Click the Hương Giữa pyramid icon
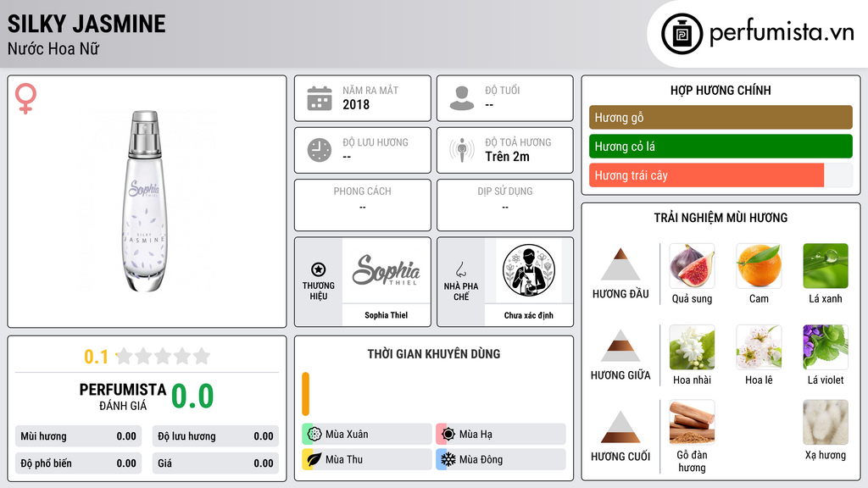 click(x=620, y=346)
